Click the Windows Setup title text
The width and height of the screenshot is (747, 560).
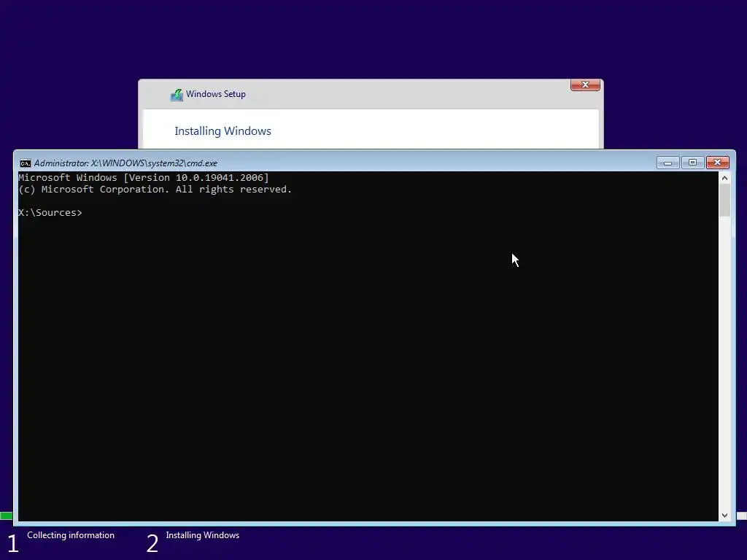point(216,94)
